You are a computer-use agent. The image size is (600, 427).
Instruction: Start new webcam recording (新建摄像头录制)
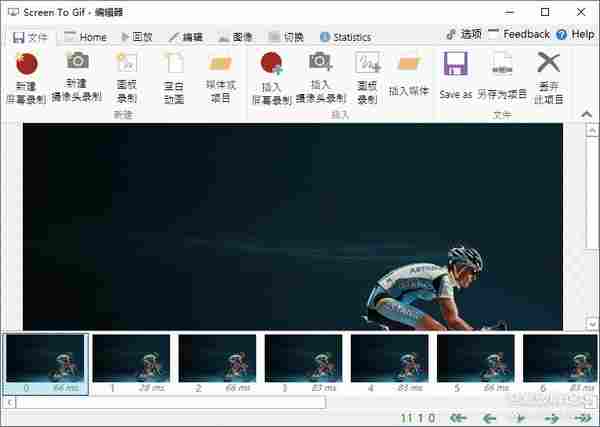click(x=77, y=77)
